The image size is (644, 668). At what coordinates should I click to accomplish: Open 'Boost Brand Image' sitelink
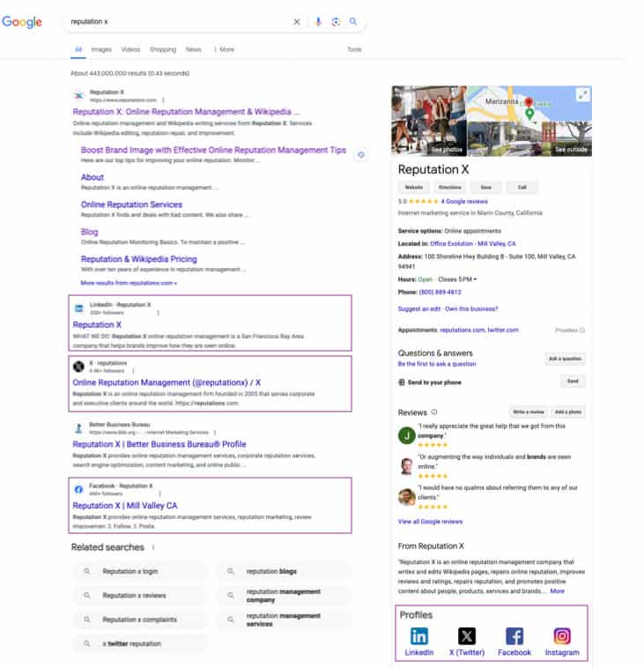pyautogui.click(x=213, y=150)
